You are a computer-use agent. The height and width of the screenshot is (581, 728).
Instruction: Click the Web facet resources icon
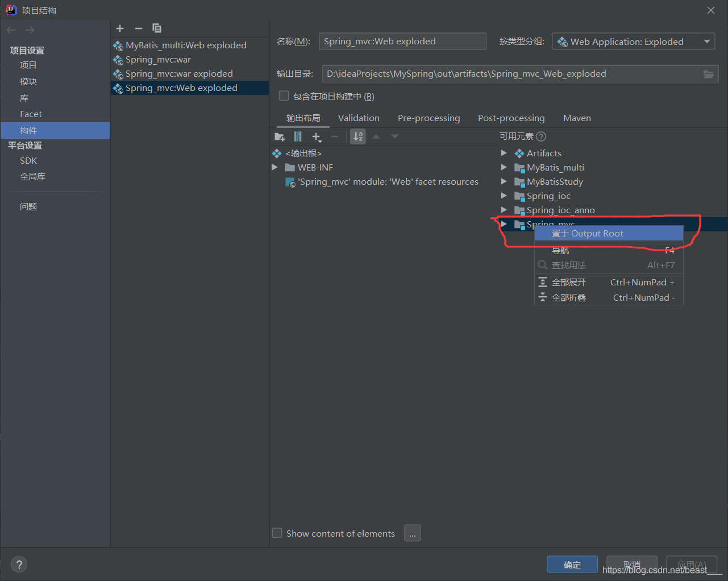[290, 182]
